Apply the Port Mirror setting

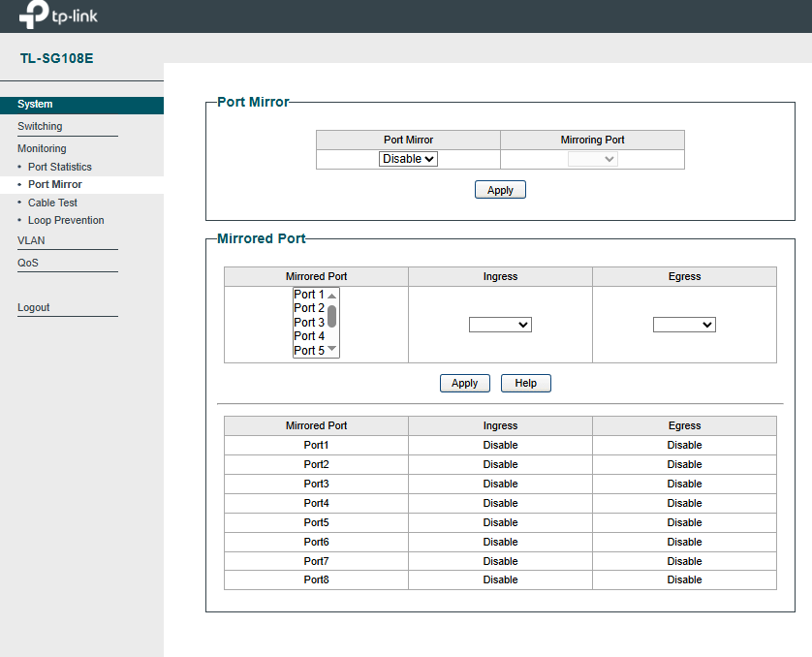click(x=500, y=190)
